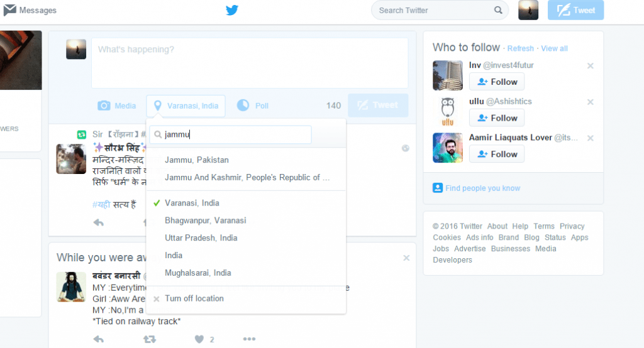Open Aamir Liaquats Lover profile picture

point(448,148)
